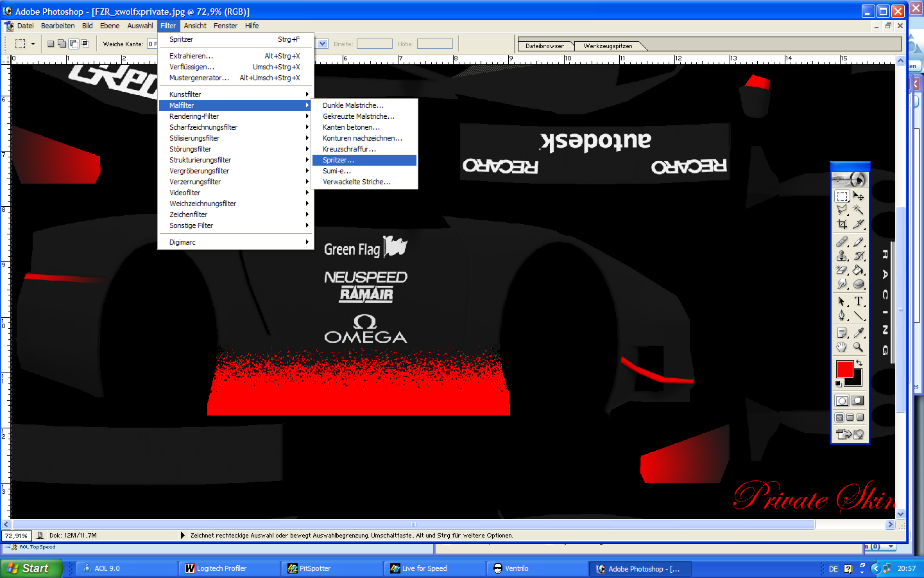Set Full Screen Mode with menu bar
Image resolution: width=924 pixels, height=578 pixels.
click(850, 417)
